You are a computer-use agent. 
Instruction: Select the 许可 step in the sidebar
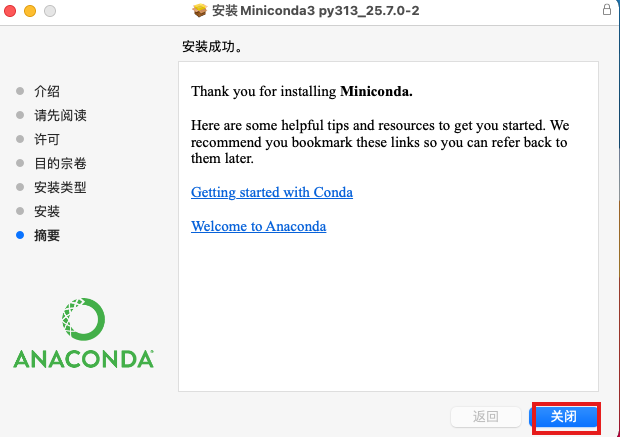[47, 139]
